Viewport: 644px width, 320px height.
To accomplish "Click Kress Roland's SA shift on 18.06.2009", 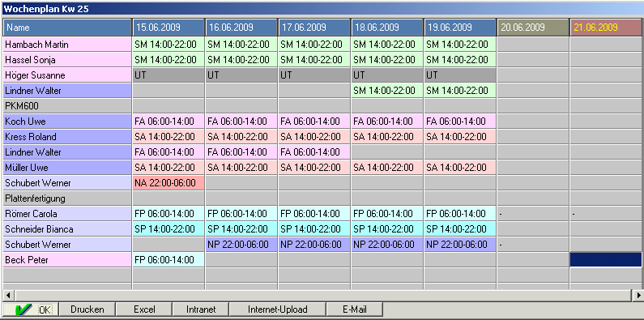I will (387, 137).
